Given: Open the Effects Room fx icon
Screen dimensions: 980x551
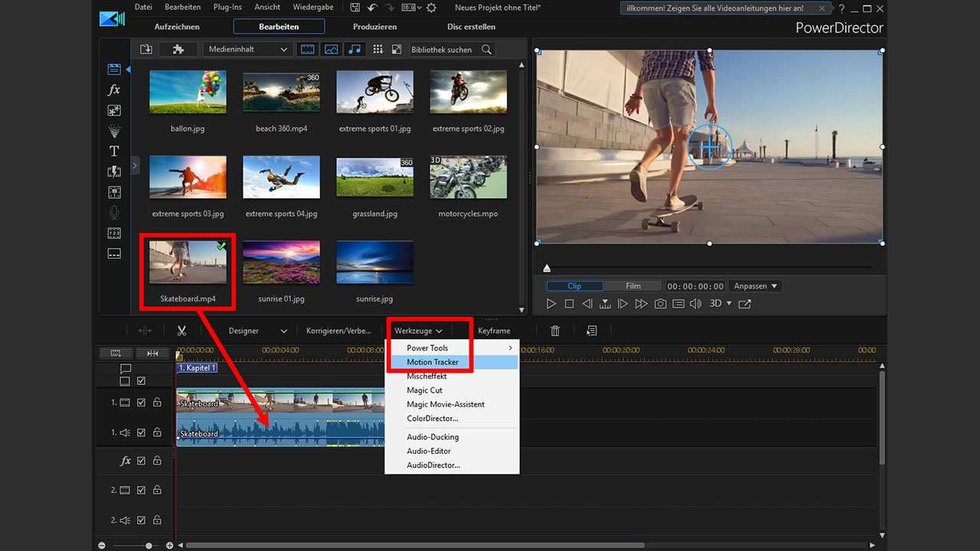Looking at the screenshot, I should [x=114, y=90].
